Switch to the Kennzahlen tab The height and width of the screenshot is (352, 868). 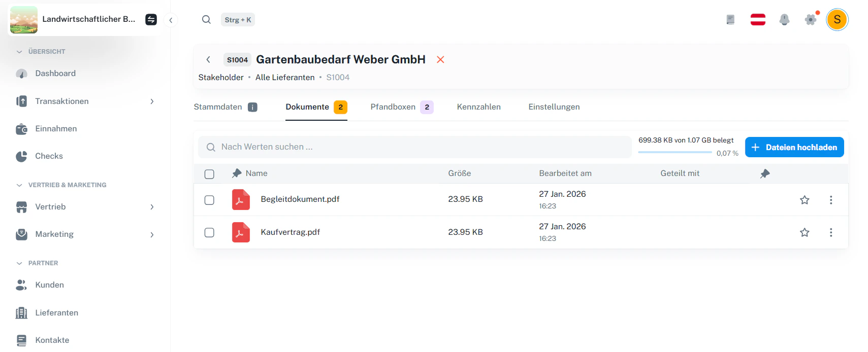point(479,107)
